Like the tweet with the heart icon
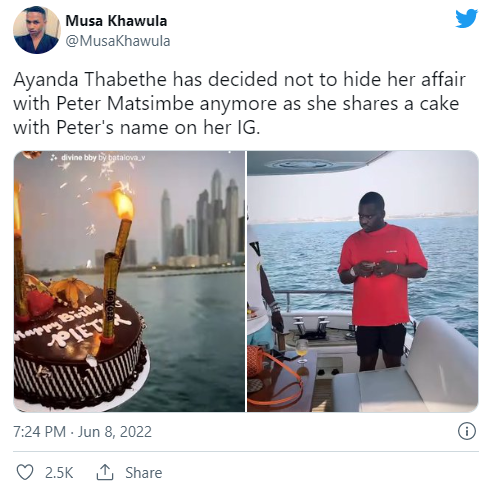 pos(25,472)
